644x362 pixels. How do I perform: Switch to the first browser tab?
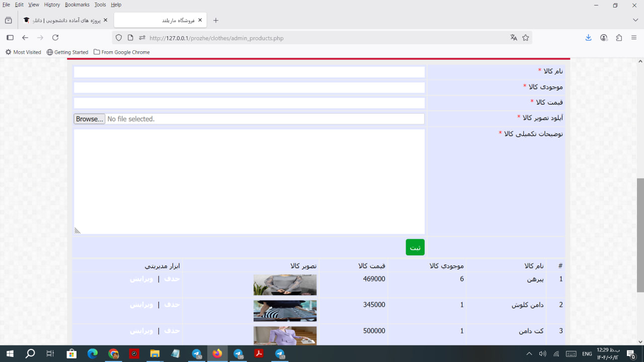click(x=65, y=21)
